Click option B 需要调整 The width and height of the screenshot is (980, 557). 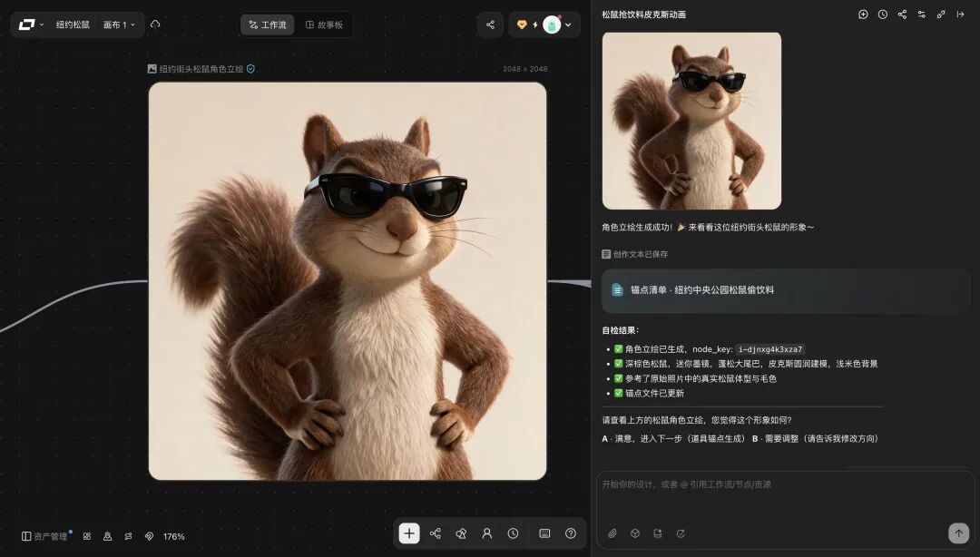[816, 439]
